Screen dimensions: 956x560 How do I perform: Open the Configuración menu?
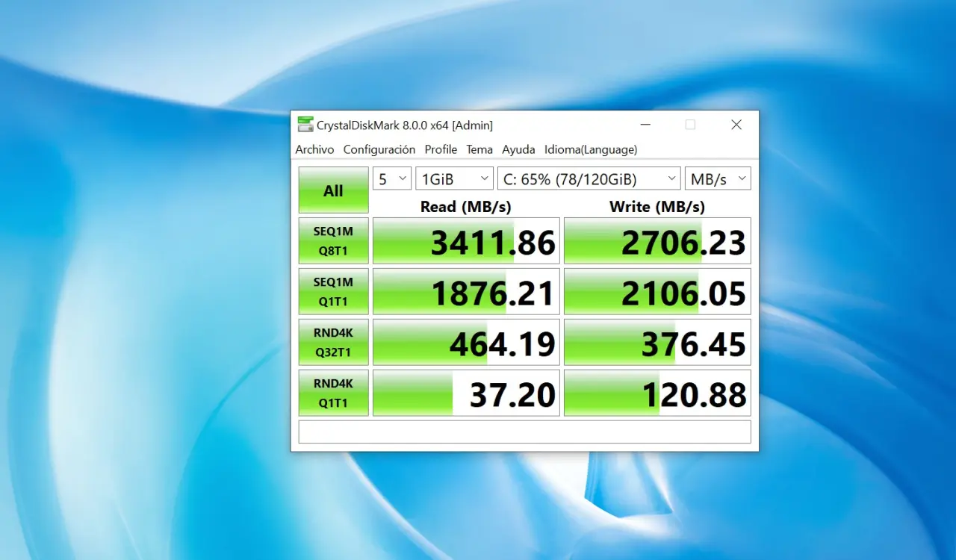tap(379, 149)
